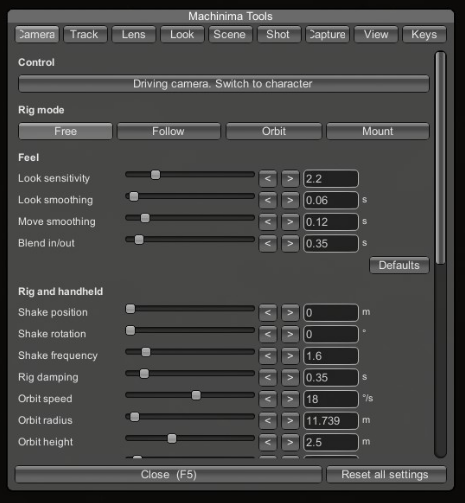This screenshot has width=465, height=503.
Task: Click the Look smoothing value field
Action: [x=331, y=200]
